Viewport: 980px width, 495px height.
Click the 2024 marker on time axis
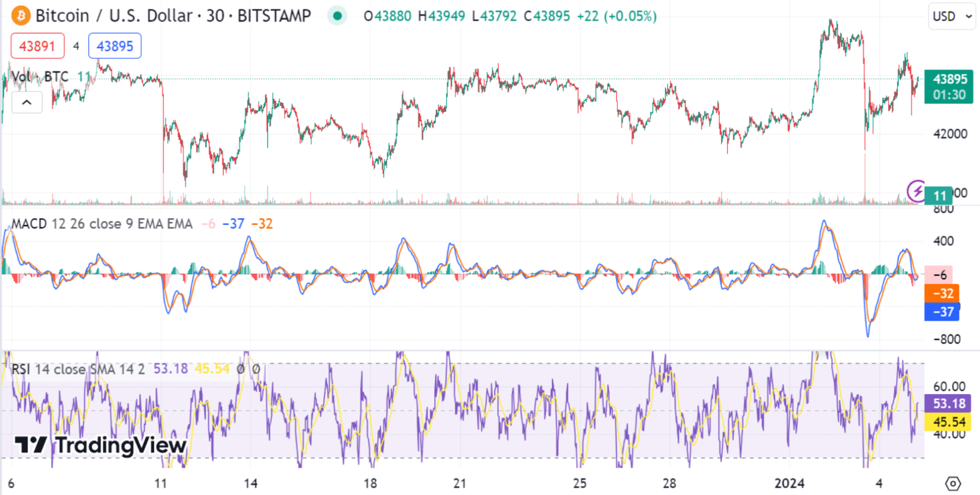(x=789, y=484)
